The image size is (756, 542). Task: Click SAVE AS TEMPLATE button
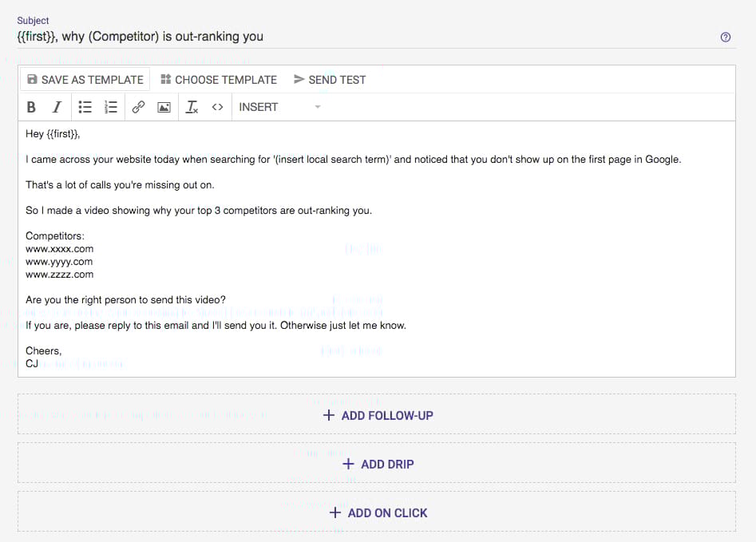[x=85, y=80]
